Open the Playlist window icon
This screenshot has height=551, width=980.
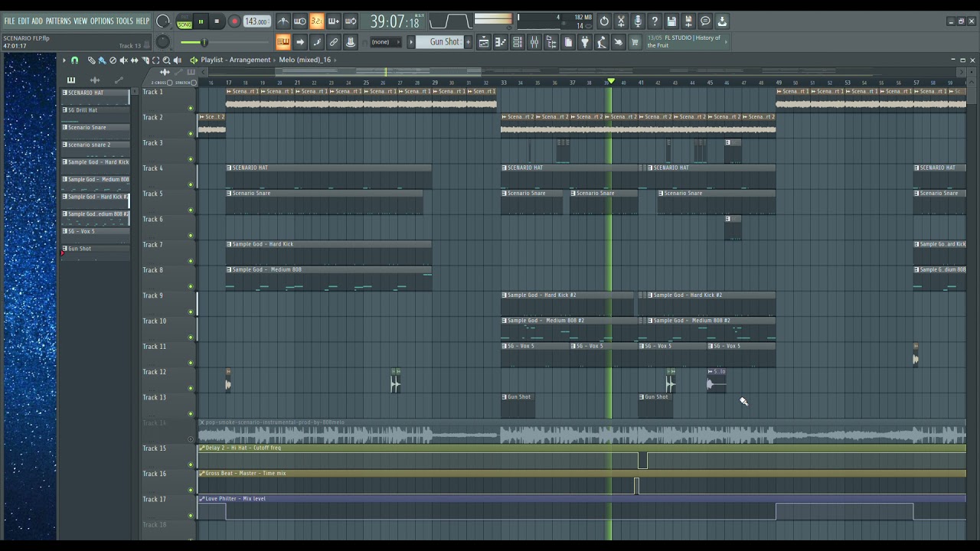[484, 42]
